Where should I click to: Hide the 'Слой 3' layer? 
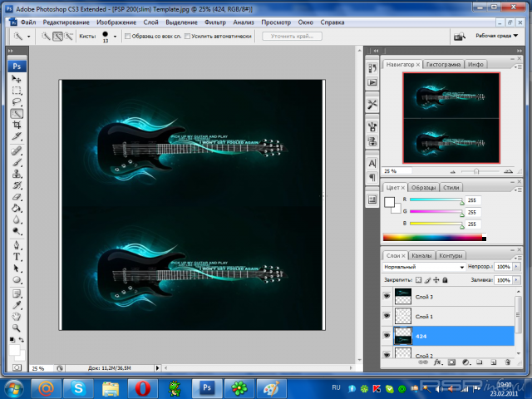387,296
